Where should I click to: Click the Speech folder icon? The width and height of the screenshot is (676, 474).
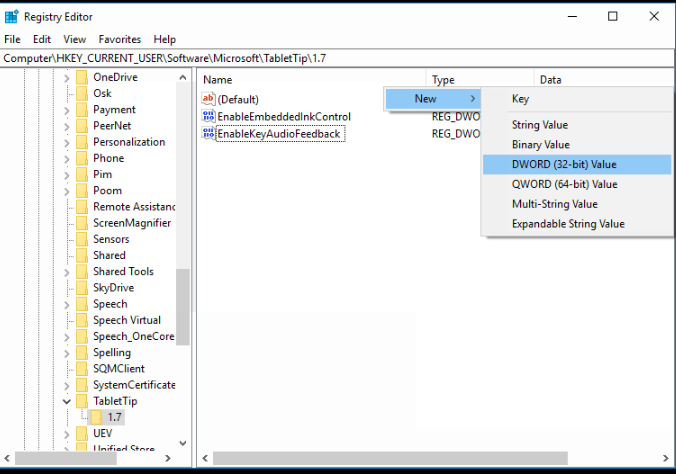81,304
